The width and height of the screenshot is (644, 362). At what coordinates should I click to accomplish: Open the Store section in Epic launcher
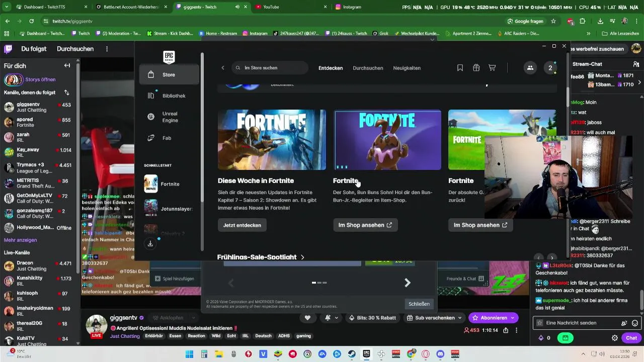tap(169, 74)
